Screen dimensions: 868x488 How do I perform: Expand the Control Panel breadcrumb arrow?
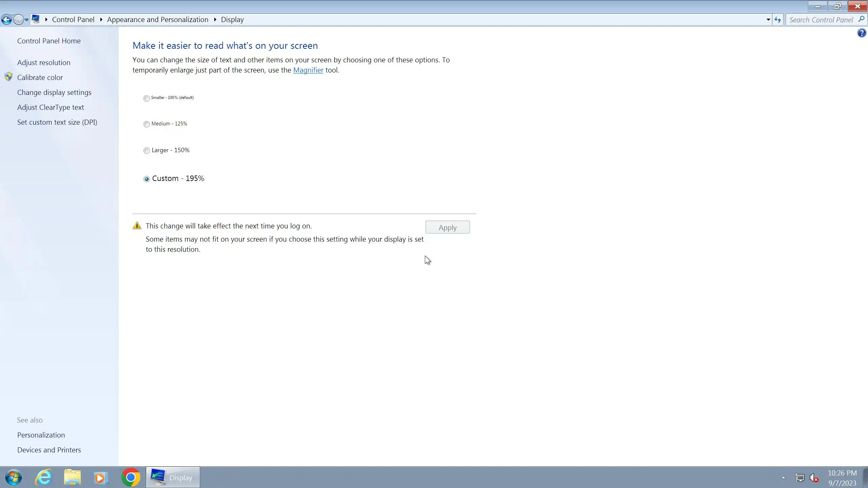101,20
